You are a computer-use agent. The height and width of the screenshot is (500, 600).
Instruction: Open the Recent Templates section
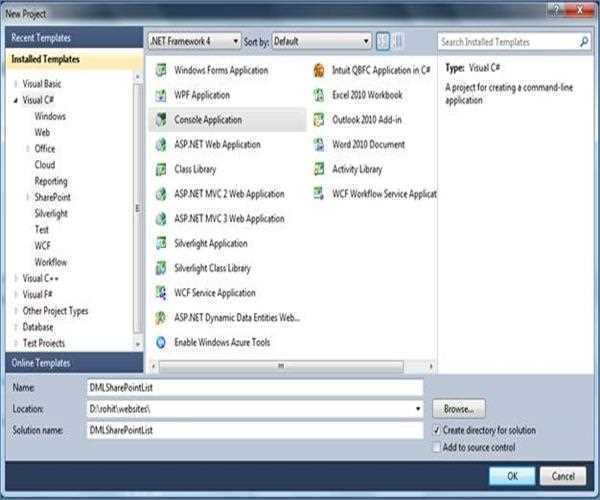coord(42,38)
